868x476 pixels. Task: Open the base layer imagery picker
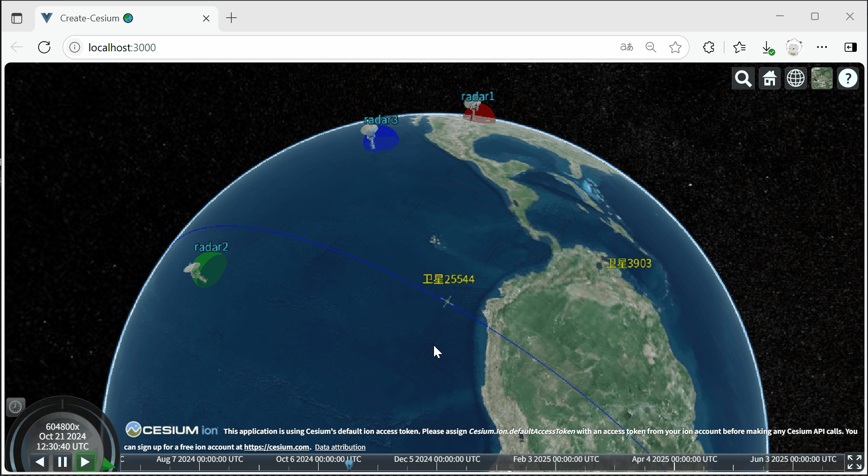click(x=822, y=79)
